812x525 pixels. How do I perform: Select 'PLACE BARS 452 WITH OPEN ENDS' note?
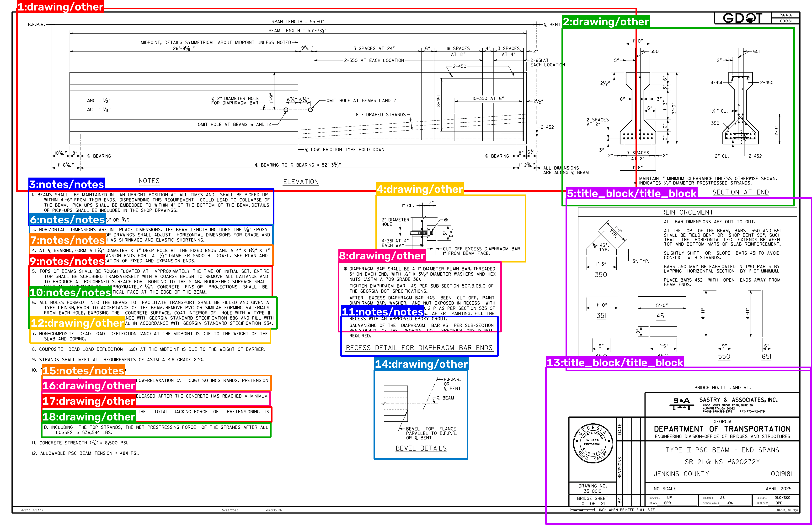coord(722,282)
